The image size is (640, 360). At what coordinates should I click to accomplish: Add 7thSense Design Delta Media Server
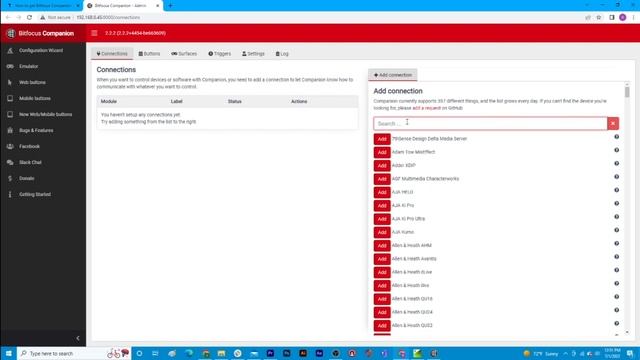(x=382, y=139)
